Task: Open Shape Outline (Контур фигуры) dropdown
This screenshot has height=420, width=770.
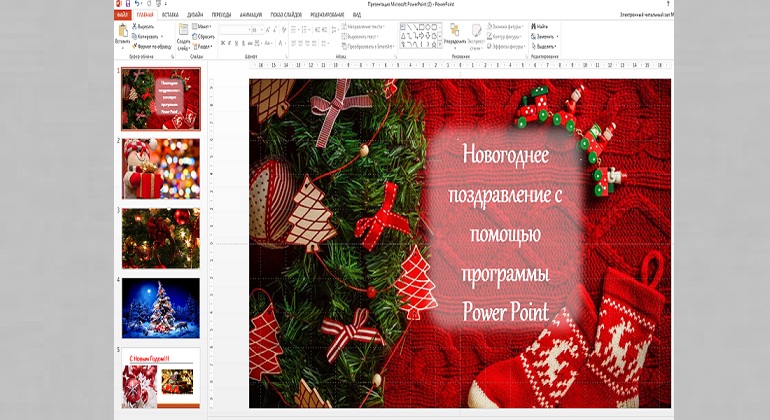Action: (504, 36)
